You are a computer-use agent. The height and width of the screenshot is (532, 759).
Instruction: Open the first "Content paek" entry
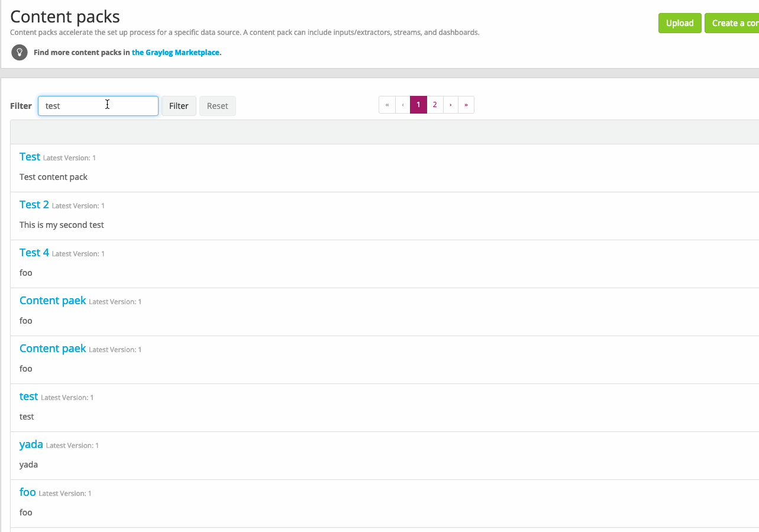tap(53, 301)
